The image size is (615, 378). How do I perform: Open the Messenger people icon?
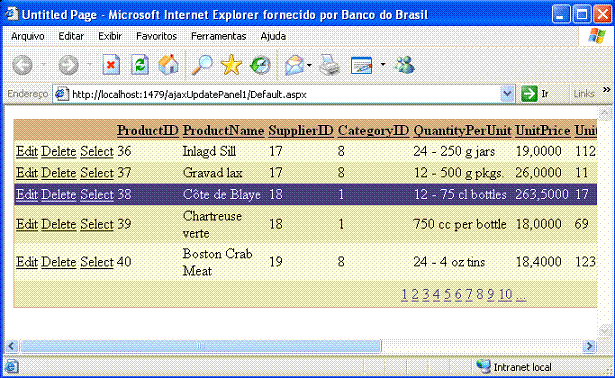(x=404, y=65)
